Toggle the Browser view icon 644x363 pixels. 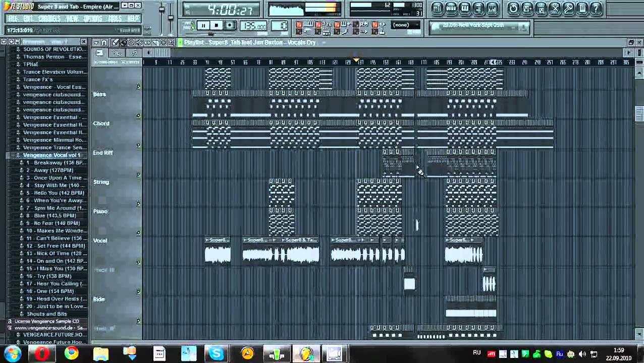[478, 9]
